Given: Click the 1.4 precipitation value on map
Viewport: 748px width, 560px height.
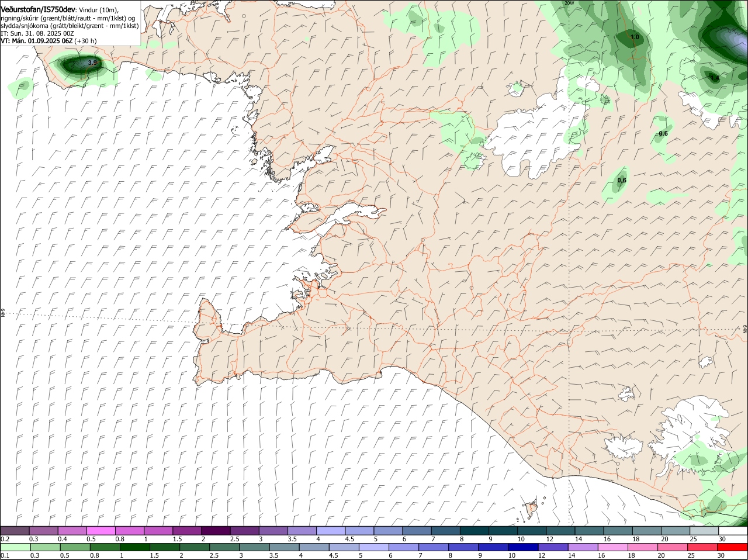Looking at the screenshot, I should point(714,77).
